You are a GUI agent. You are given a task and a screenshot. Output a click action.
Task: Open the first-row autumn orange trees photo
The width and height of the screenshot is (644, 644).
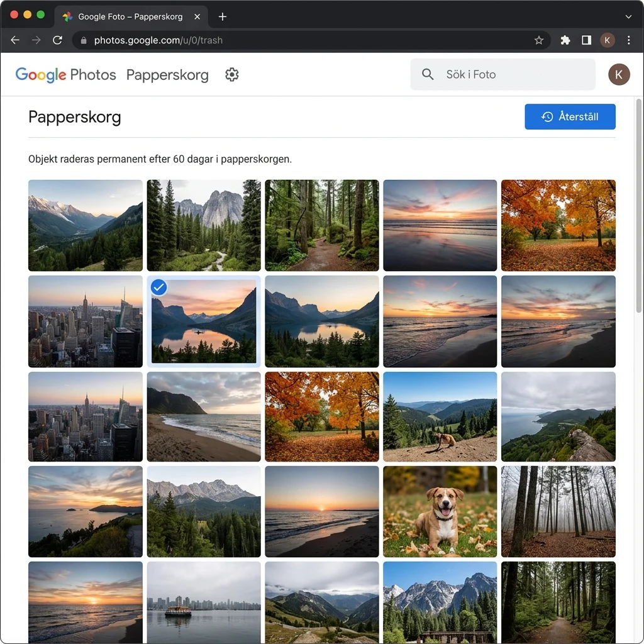[x=558, y=226]
